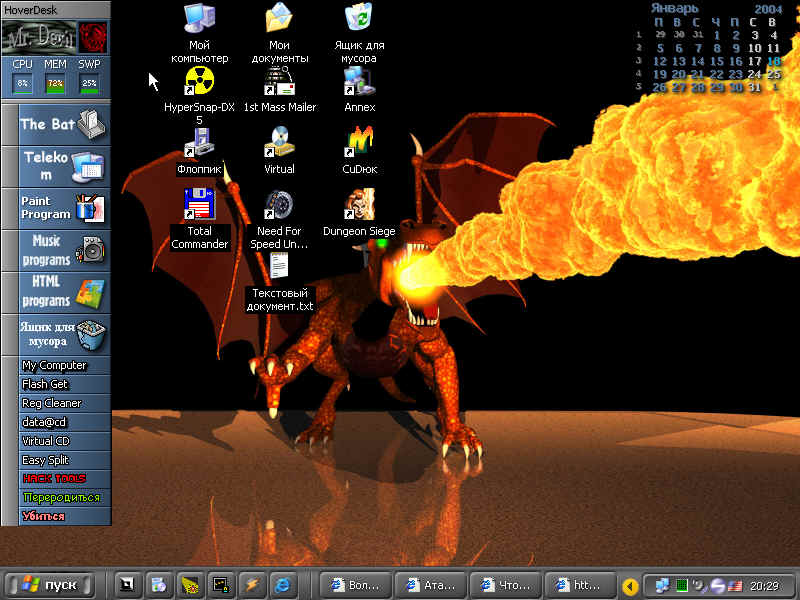Launch the 1st Mass Mailer shortcut
Viewport: 800px width, 600px height.
click(x=280, y=89)
